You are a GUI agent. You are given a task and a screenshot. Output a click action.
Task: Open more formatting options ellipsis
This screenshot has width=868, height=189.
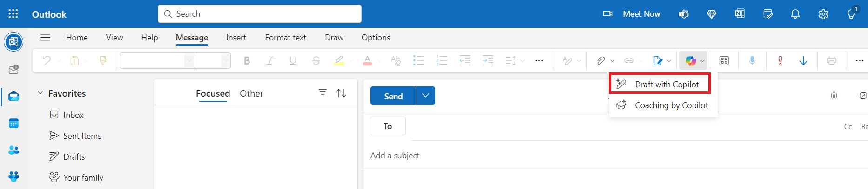pos(539,60)
